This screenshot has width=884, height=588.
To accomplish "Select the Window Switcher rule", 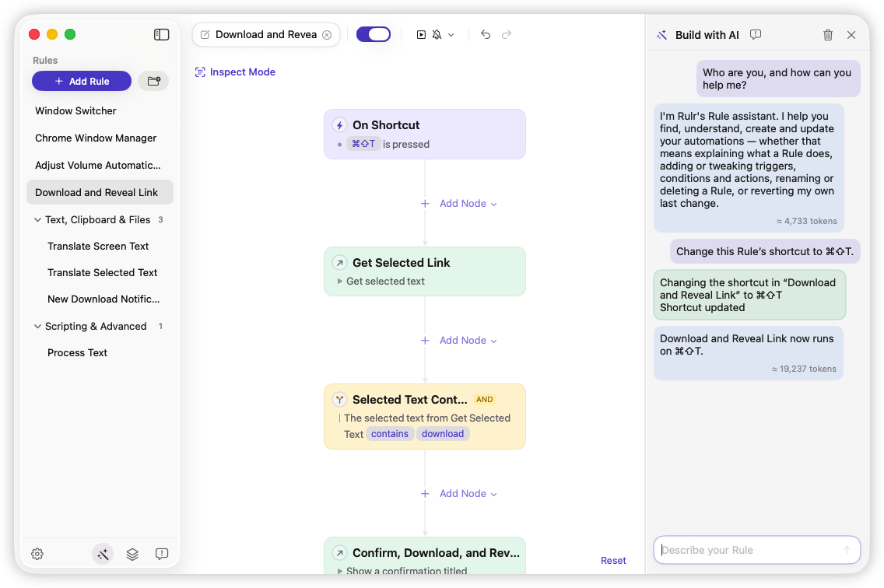I will click(x=100, y=111).
